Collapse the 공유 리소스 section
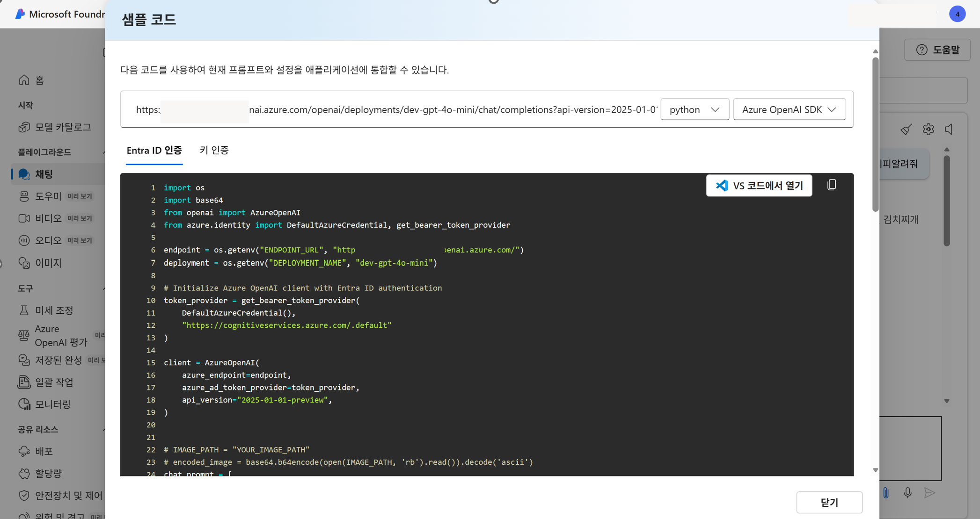 pos(103,429)
